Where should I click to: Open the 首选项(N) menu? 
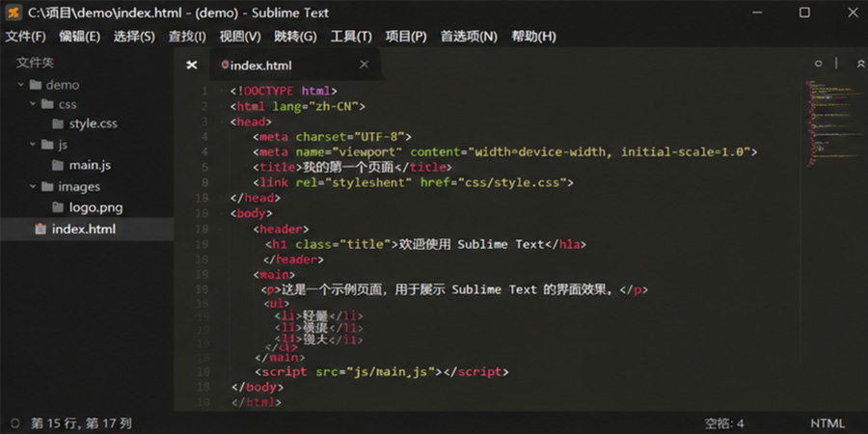click(x=469, y=37)
